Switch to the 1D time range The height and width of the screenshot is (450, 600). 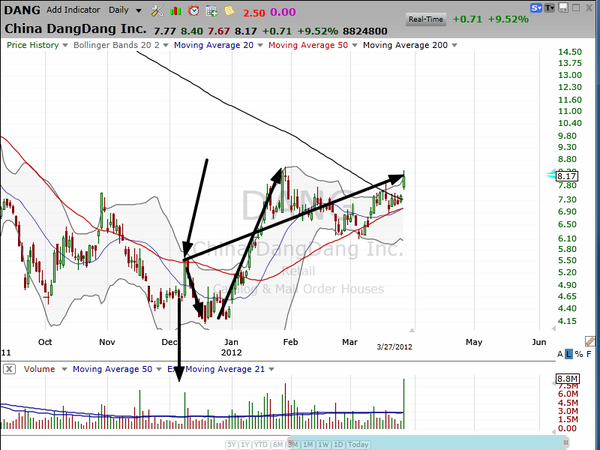[338, 444]
